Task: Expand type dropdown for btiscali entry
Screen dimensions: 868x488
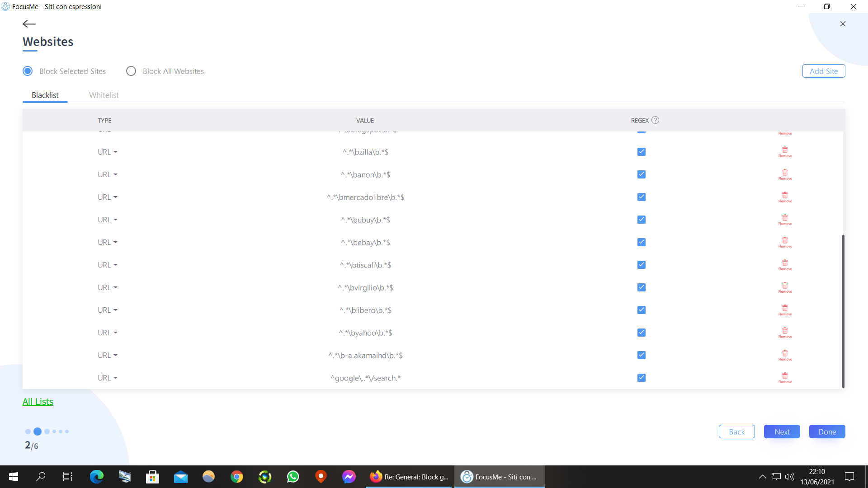Action: pos(108,265)
